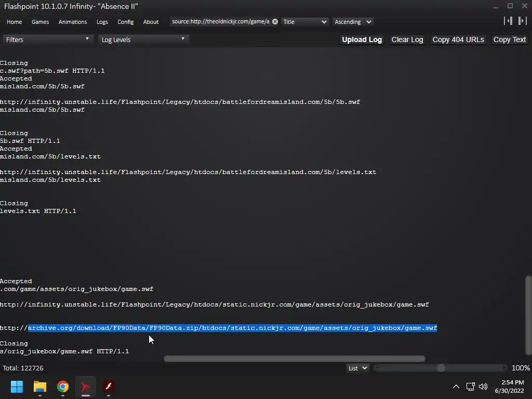This screenshot has width=532, height=399.
Task: Click the battlefordreamisland 5b.swf URL line
Action: click(180, 102)
